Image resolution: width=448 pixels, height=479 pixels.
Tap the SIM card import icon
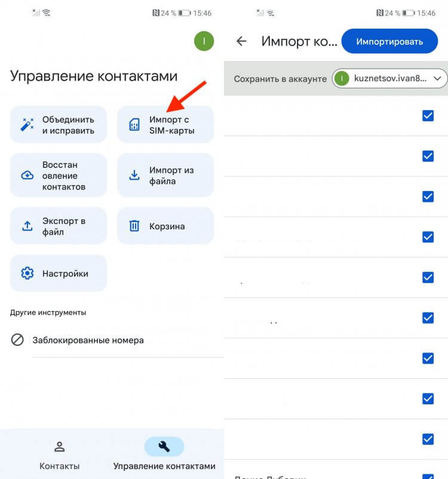click(134, 125)
